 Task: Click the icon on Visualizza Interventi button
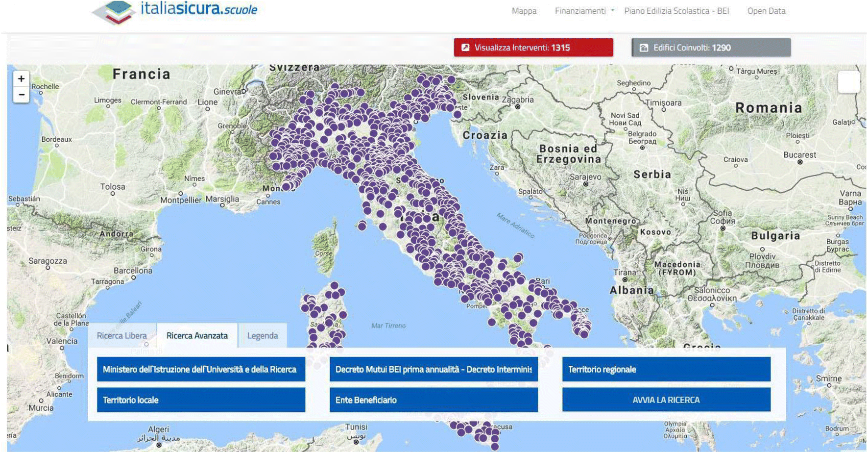(465, 48)
